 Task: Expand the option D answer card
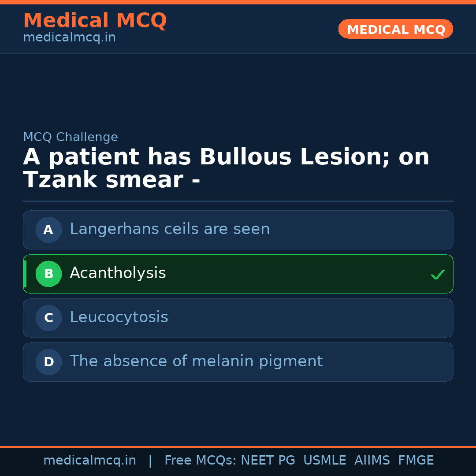coord(238,362)
